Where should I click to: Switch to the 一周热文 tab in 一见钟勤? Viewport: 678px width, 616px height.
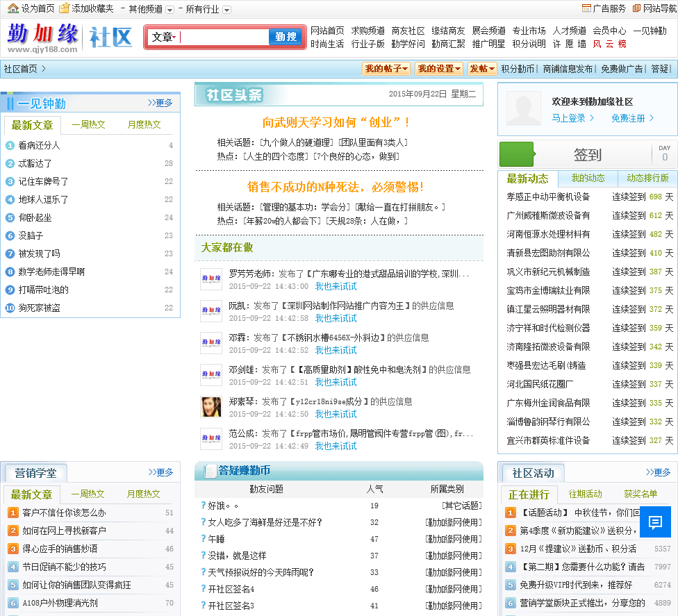(x=89, y=125)
